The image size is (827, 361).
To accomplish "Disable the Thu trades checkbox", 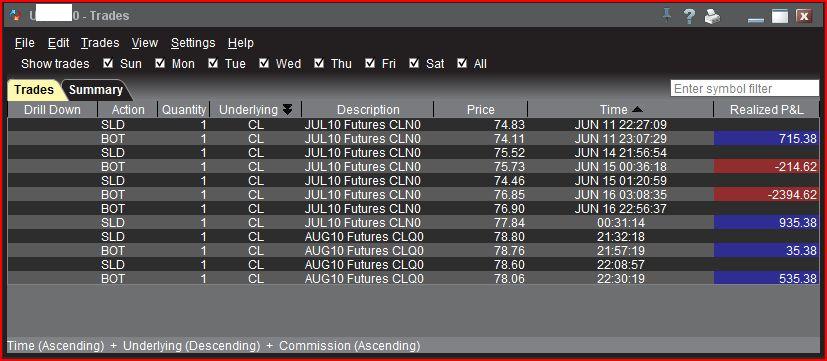I will [319, 64].
